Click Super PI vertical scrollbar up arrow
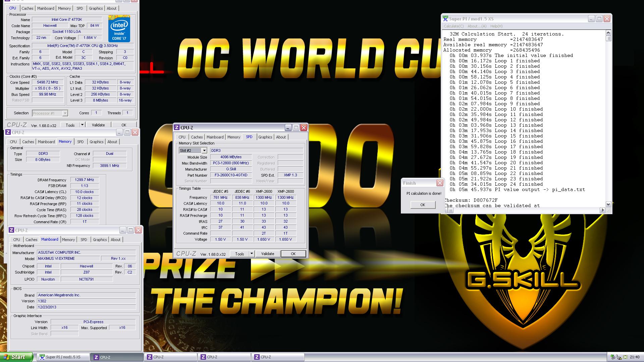The height and width of the screenshot is (362, 644). 608,33
